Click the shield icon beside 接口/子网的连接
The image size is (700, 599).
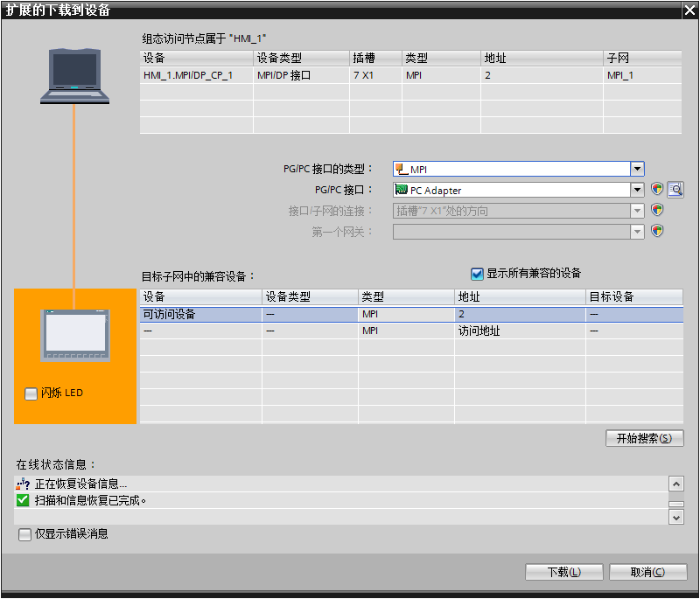tap(657, 210)
